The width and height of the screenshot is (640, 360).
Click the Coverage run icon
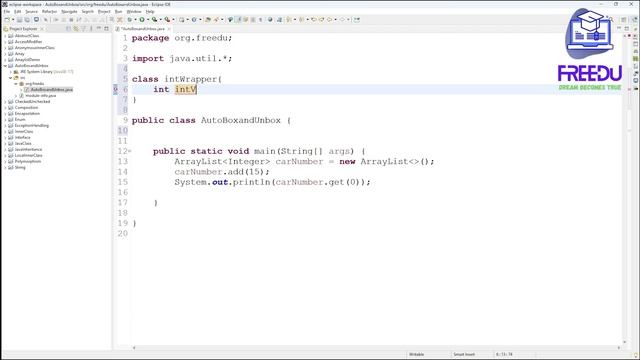pos(154,20)
